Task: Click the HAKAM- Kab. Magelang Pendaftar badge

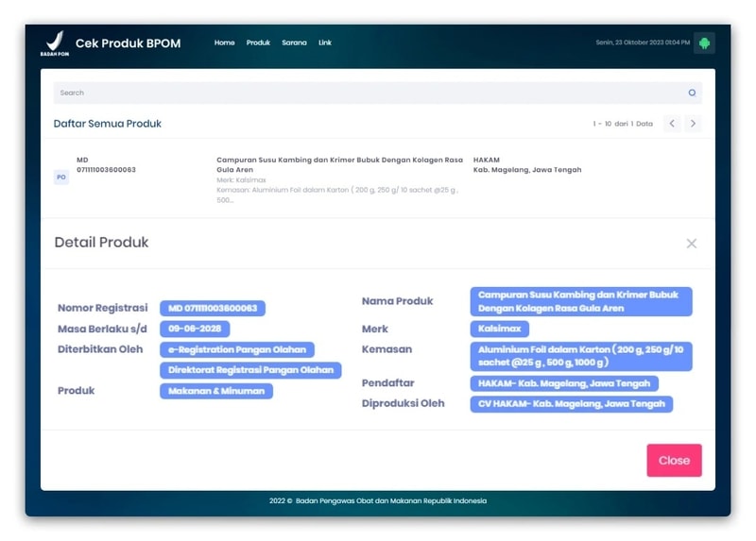Action: pos(564,383)
